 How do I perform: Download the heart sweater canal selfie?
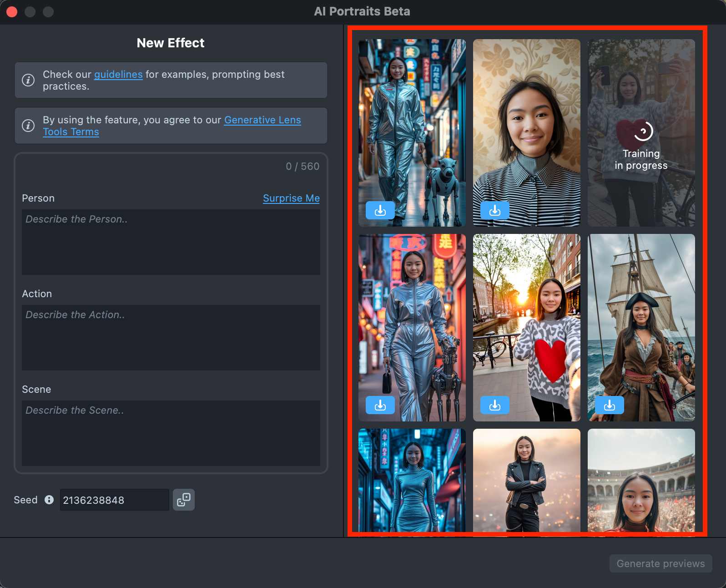pyautogui.click(x=494, y=405)
